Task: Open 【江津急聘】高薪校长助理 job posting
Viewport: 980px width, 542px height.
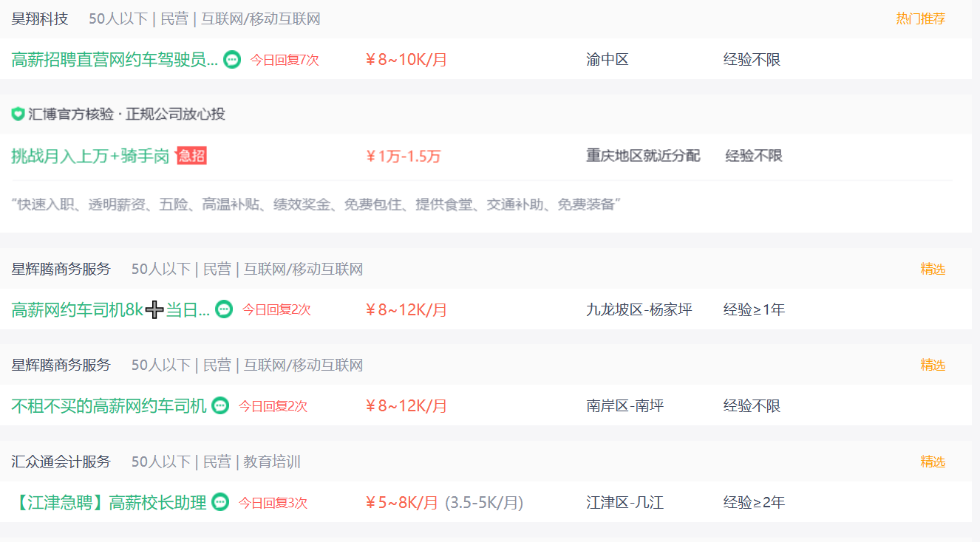Action: tap(109, 503)
